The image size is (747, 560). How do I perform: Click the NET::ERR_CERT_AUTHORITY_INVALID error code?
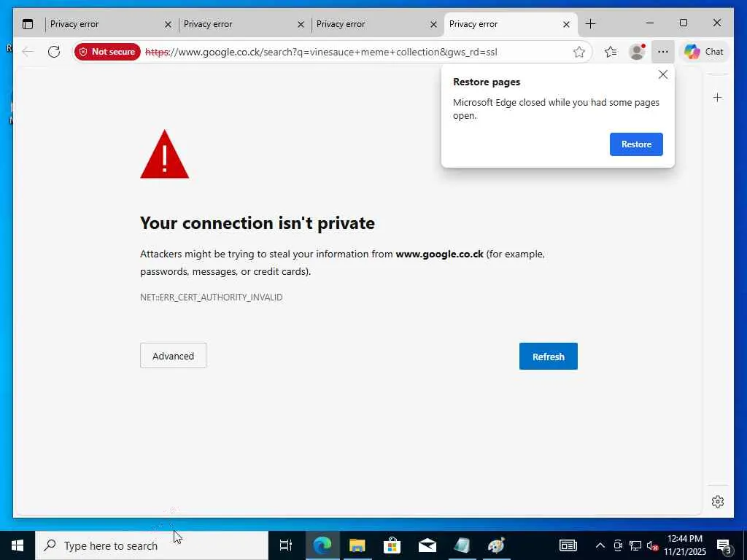click(x=211, y=297)
